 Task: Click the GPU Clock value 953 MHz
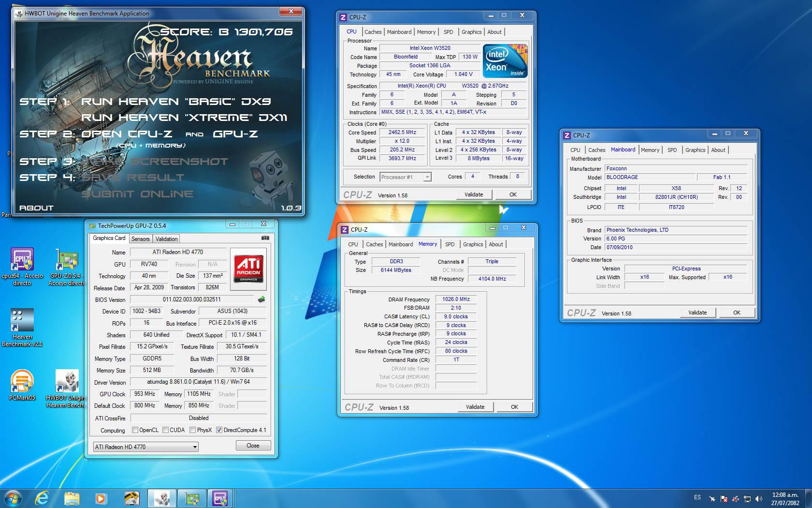tap(145, 394)
